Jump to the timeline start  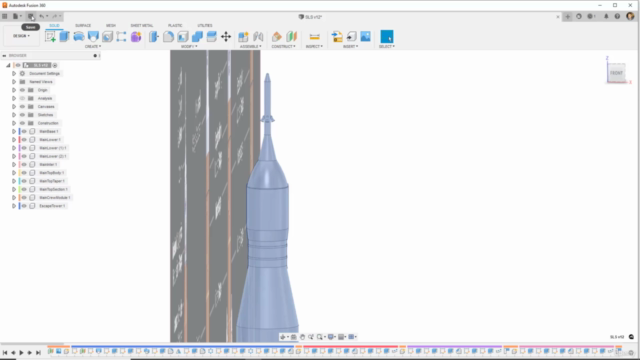(5, 352)
